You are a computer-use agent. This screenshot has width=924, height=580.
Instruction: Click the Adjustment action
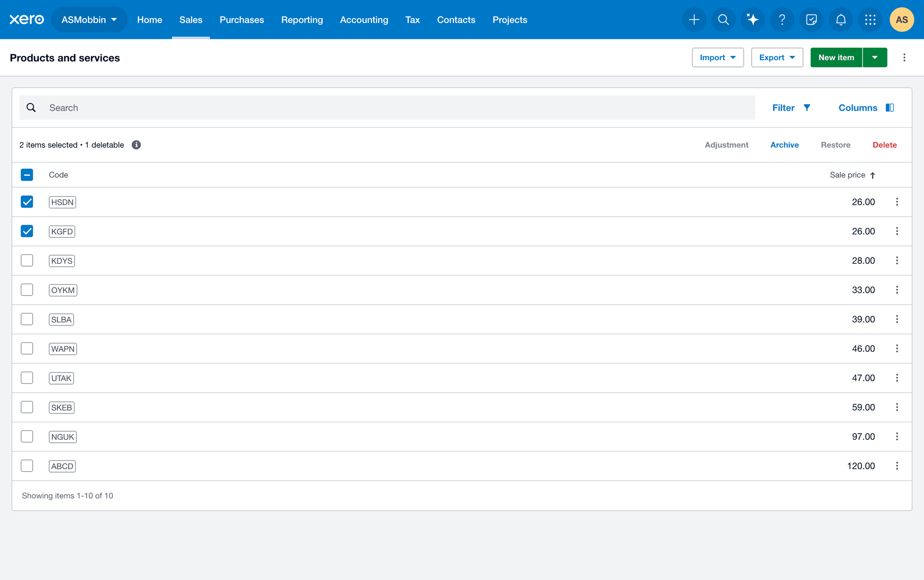click(726, 145)
